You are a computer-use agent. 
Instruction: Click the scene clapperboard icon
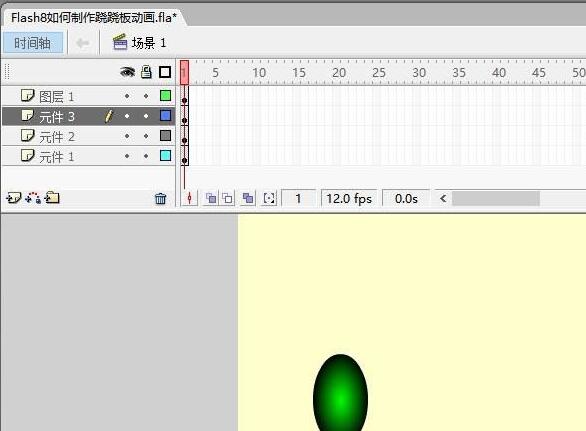click(120, 42)
